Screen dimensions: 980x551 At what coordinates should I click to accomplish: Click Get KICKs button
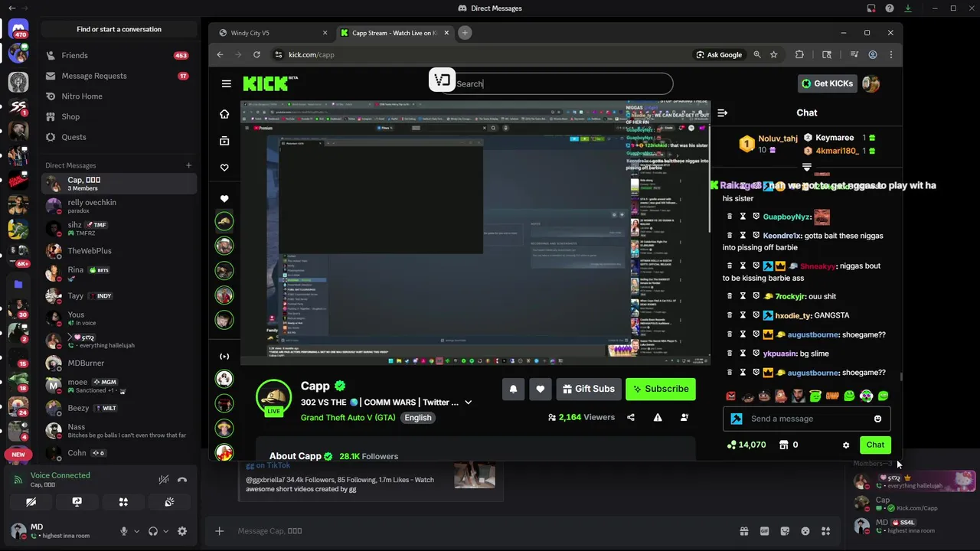click(x=827, y=83)
